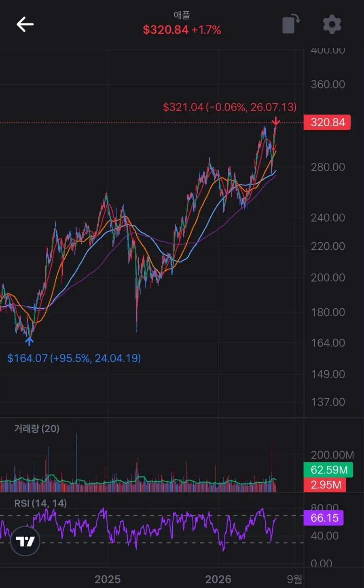This screenshot has height=588, width=364.
Task: Click the 280.00 price axis level
Action: (328, 167)
